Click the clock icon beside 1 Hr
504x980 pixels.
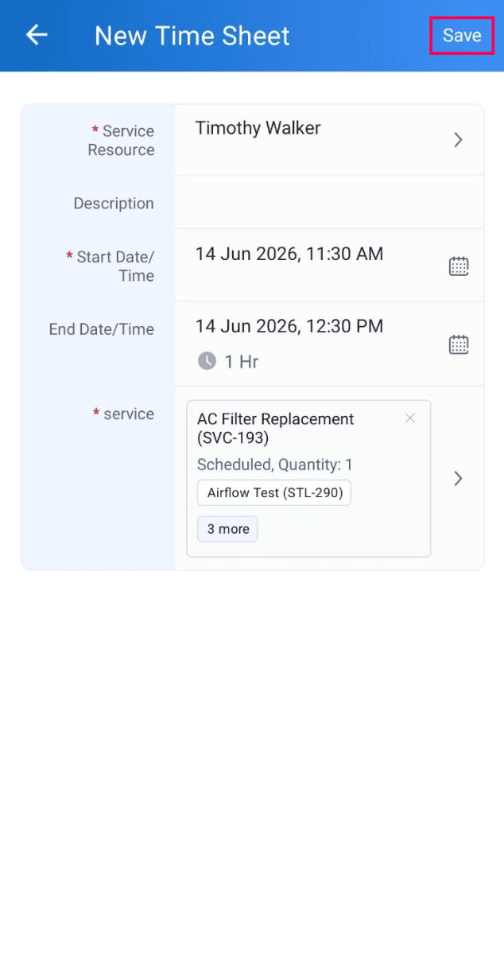pos(207,361)
